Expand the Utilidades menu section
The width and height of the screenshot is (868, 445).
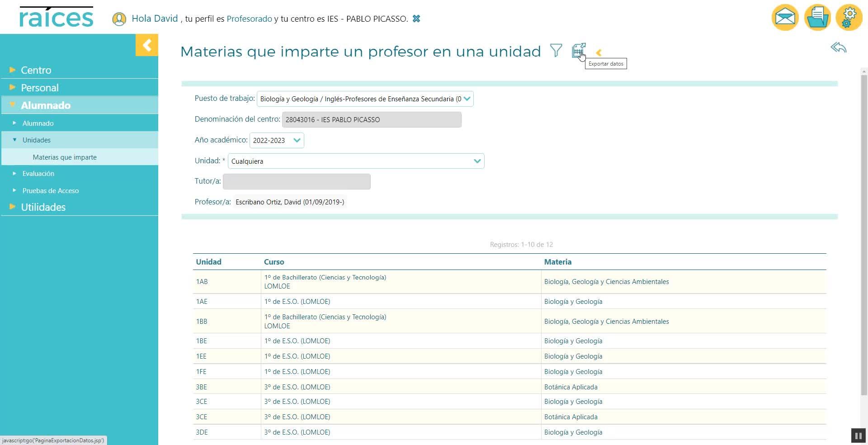point(43,207)
